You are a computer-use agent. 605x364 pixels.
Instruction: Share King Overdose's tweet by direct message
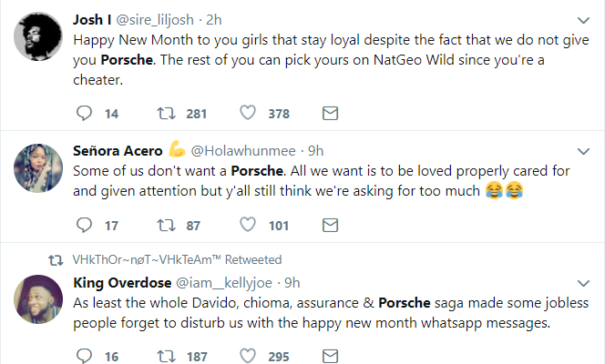coord(331,356)
